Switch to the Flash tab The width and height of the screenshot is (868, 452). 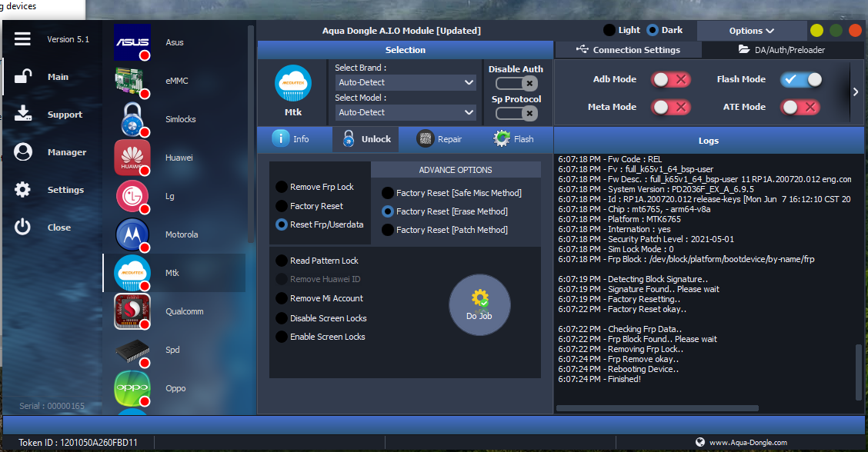click(x=513, y=139)
